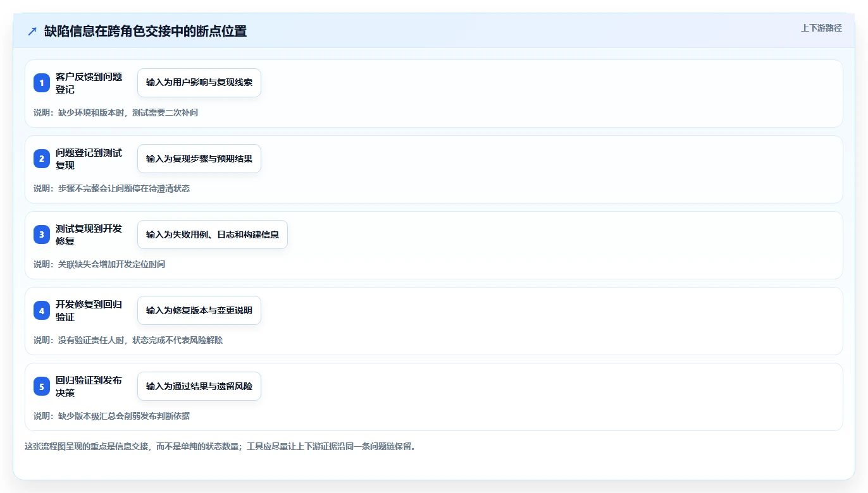The width and height of the screenshot is (868, 493).
Task: Click the title 缺陷信息在跨角色交接中的断点位置
Action: (146, 32)
